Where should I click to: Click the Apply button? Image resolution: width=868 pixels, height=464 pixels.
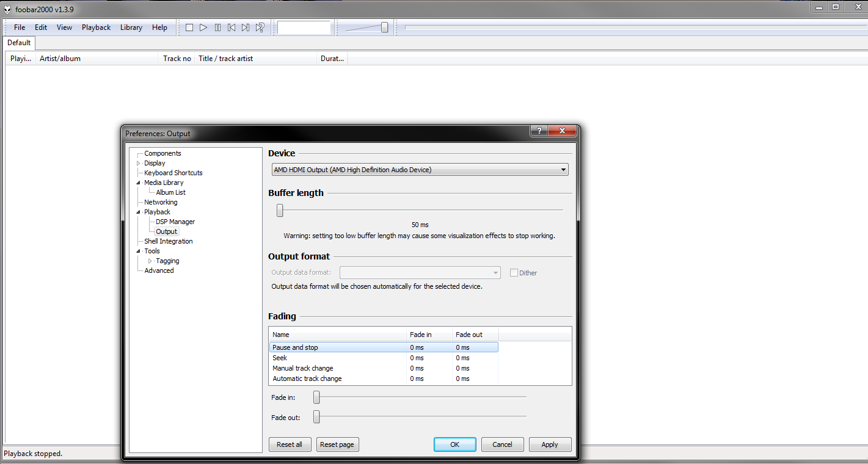tap(550, 444)
